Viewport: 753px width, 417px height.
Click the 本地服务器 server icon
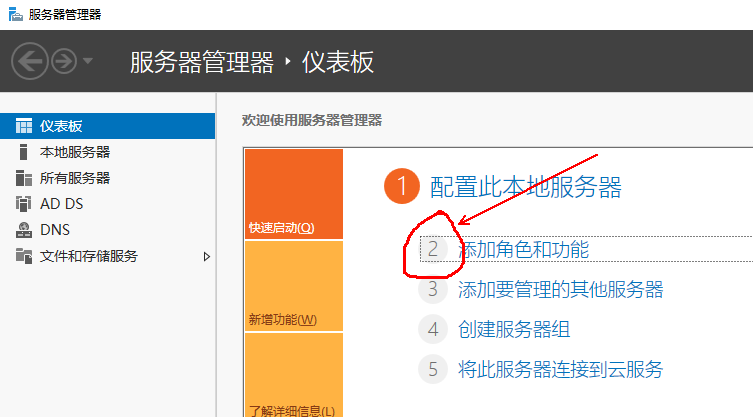[23, 152]
